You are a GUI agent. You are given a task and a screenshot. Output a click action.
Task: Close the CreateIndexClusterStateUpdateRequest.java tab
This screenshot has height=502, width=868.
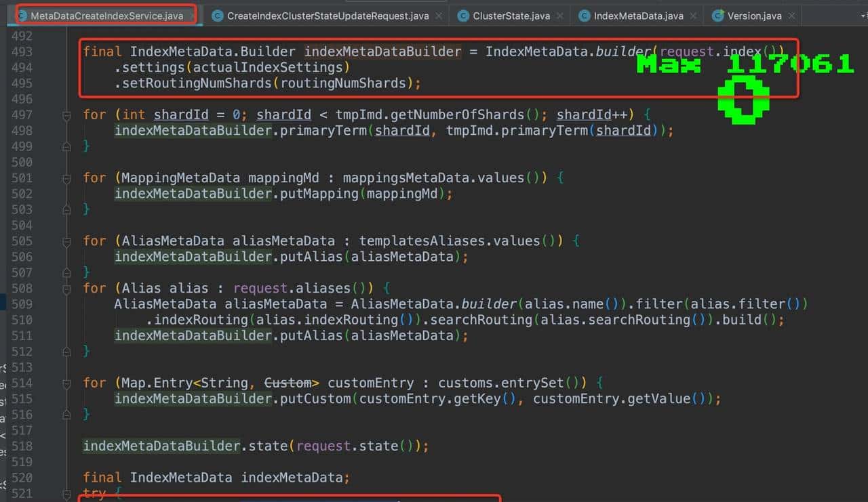coord(439,16)
